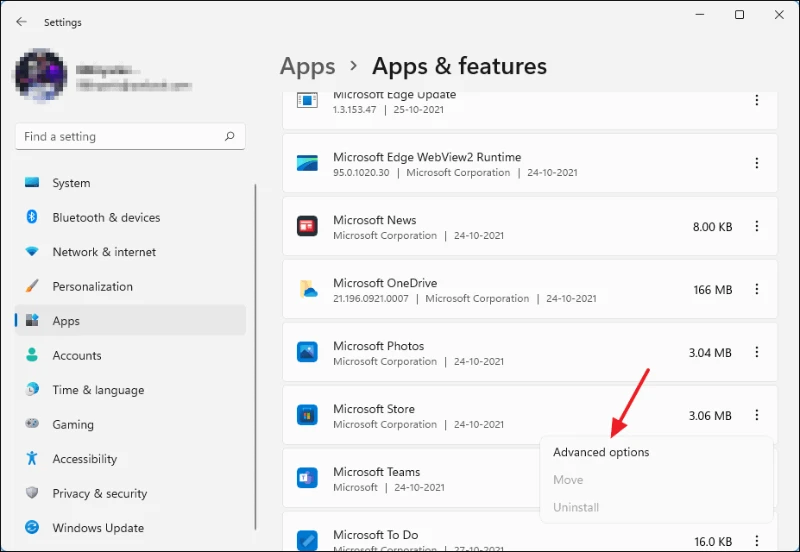Click the Microsoft To Do app icon

pos(307,541)
